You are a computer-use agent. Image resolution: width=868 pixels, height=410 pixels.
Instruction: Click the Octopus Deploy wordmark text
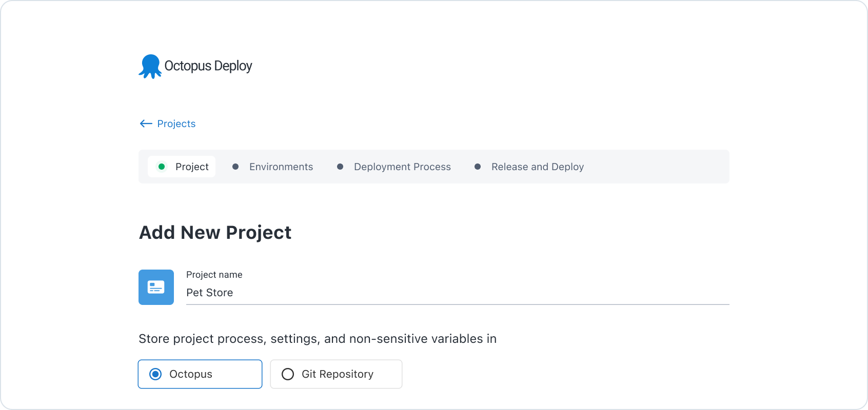tap(208, 66)
